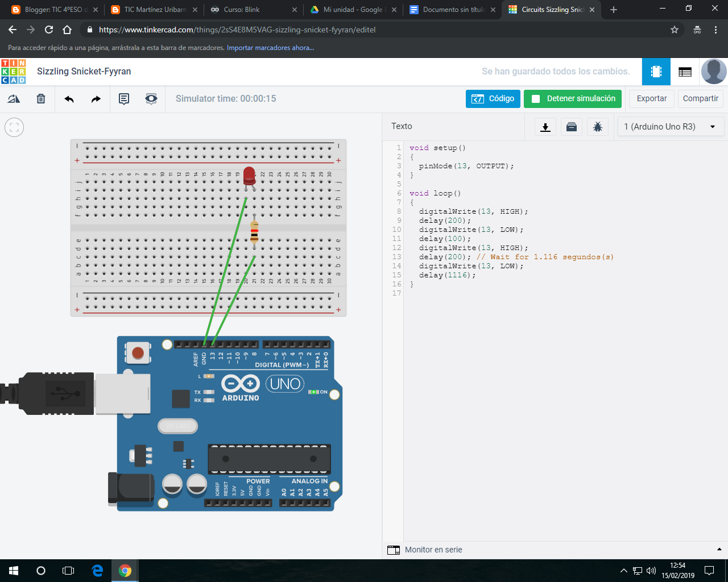Stop simulation with Detener simulación
This screenshot has height=582, width=728.
tap(573, 99)
